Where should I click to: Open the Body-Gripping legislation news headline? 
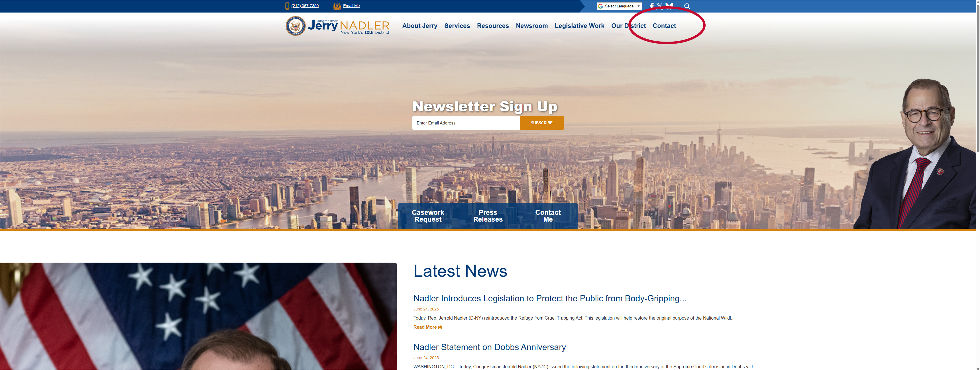click(550, 299)
